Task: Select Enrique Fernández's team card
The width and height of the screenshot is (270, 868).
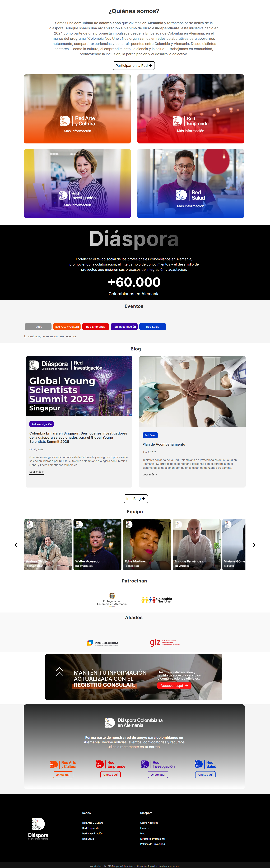Action: (196, 544)
